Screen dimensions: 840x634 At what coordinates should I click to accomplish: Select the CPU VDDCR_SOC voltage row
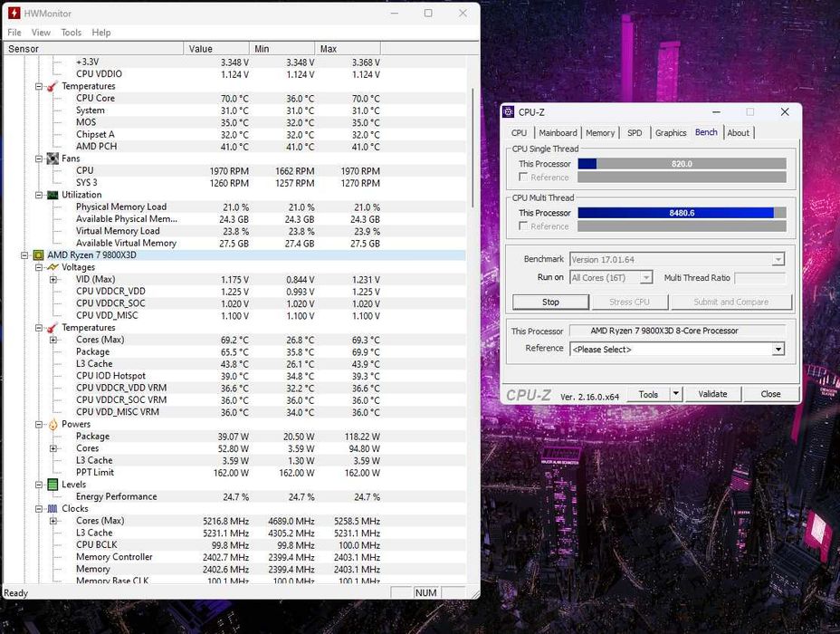point(234,303)
